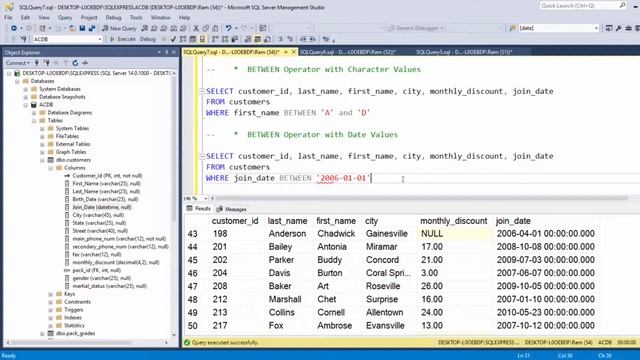Open the [date] find combo box dropdown
This screenshot has width=640, height=360.
click(x=596, y=28)
